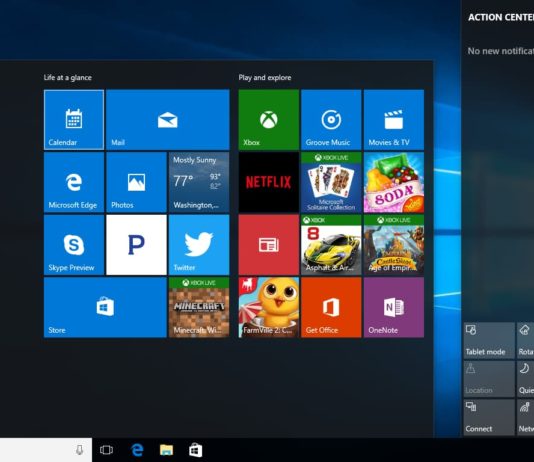Viewport: 534px width, 462px height.
Task: Open Groove Music tile
Action: point(331,120)
